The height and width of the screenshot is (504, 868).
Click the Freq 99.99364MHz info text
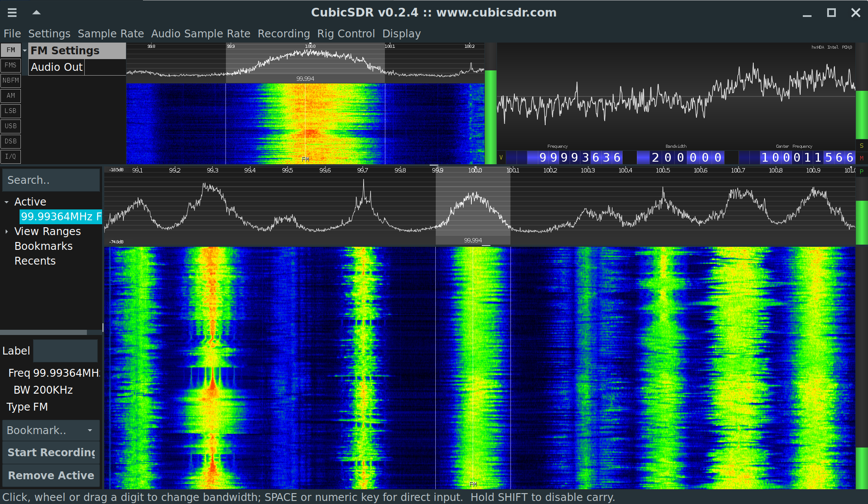(x=54, y=373)
